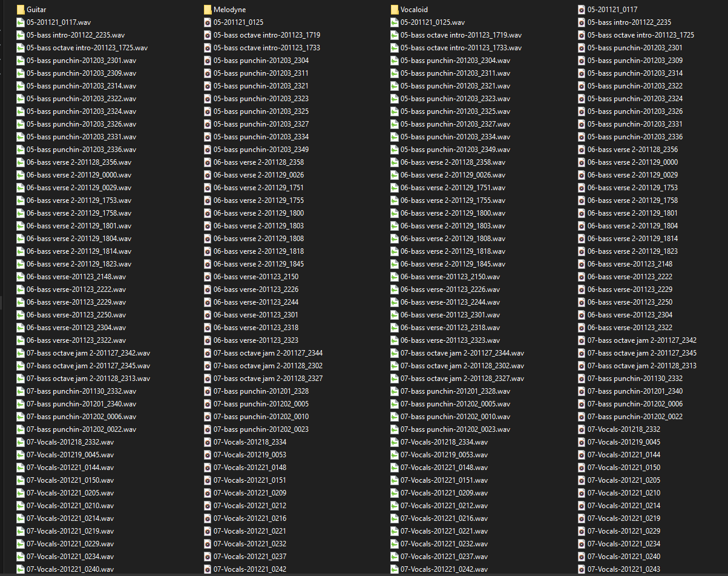Click the audio icon of 07-Vocals-201218_2332.wav

tap(21, 442)
